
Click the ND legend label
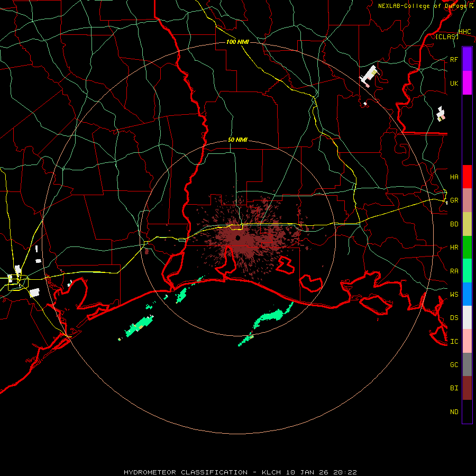pos(454,412)
